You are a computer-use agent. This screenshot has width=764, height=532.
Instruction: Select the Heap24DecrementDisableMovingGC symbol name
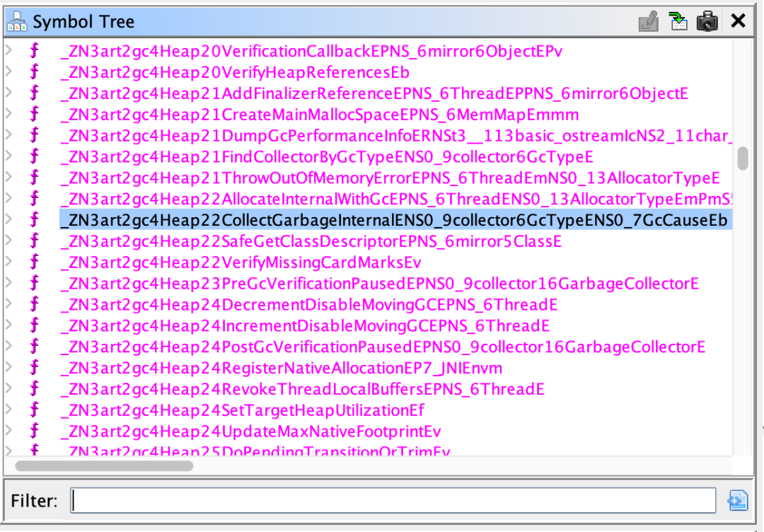point(309,304)
